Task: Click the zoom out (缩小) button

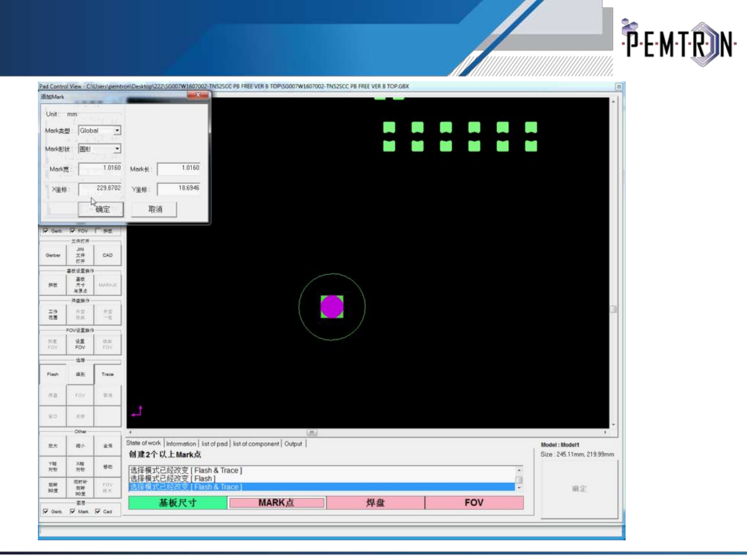Action: (x=80, y=446)
